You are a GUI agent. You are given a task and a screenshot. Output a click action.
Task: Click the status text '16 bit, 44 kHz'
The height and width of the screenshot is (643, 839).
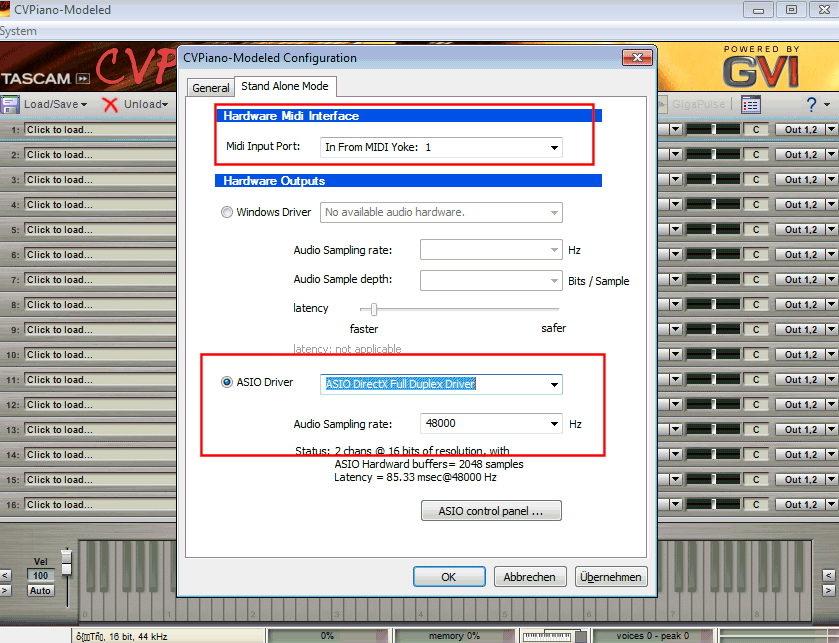click(x=138, y=637)
